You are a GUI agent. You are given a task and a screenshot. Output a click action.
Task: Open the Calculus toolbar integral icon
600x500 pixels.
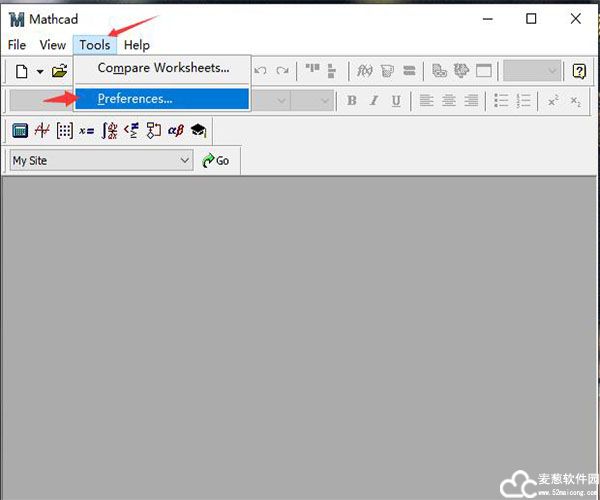[x=109, y=130]
